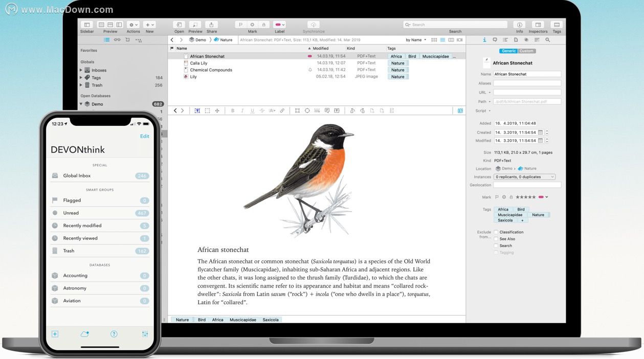Viewport: 644px width, 359px height.
Task: Open the Actions gear menu
Action: (x=133, y=25)
